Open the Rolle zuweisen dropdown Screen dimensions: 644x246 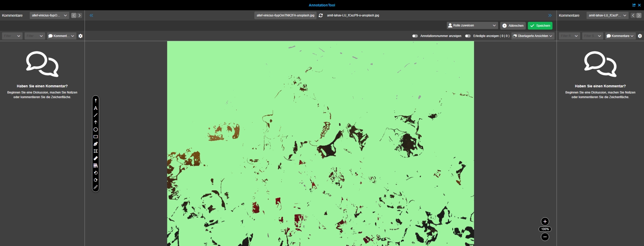tap(472, 25)
